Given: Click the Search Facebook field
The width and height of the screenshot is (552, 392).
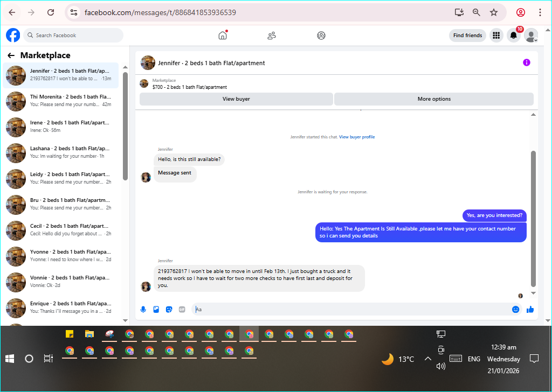Looking at the screenshot, I should 73,35.
